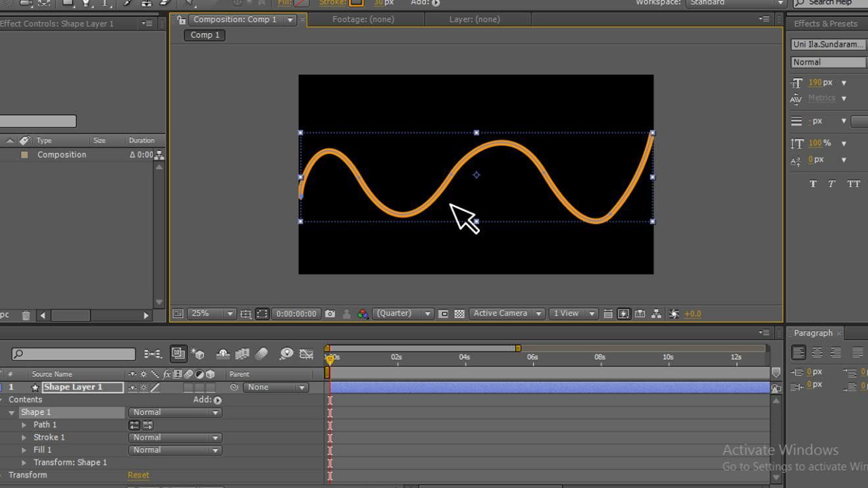The image size is (868, 488).
Task: Open the 25% magnification dropdown
Action: [212, 314]
